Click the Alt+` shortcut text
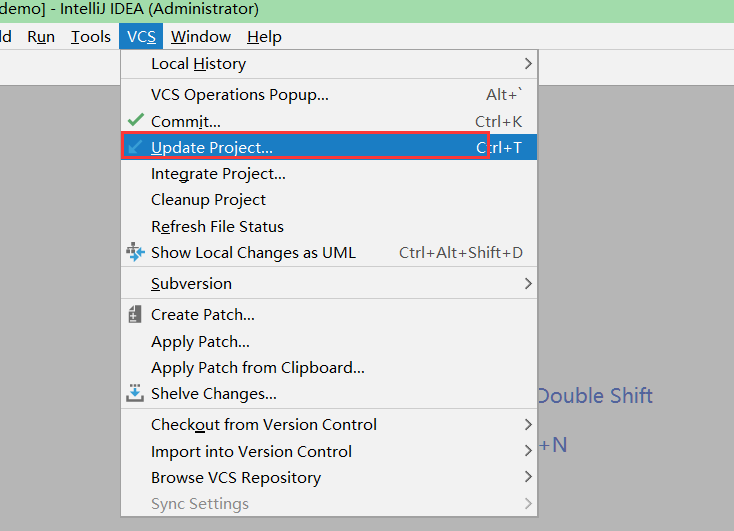This screenshot has width=734, height=531. 504,94
